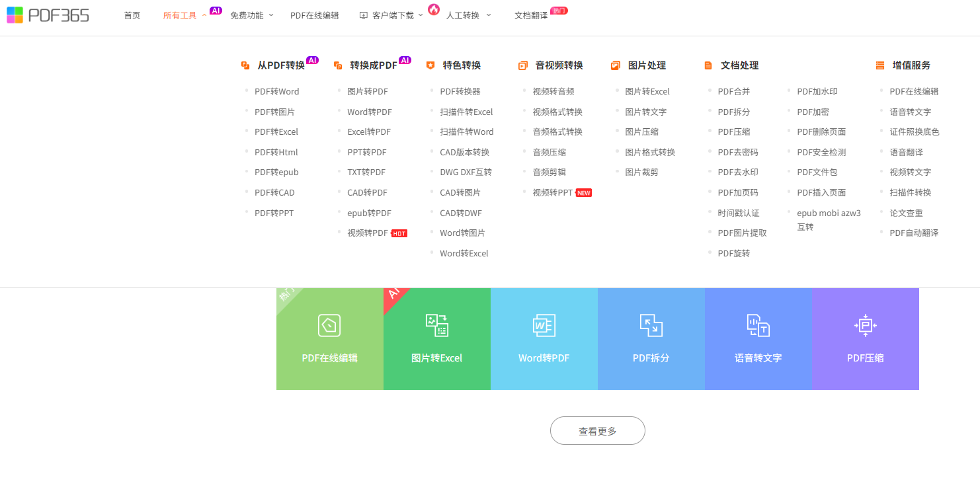The width and height of the screenshot is (980, 493).
Task: Select the 视频转PPT link
Action: click(x=553, y=193)
